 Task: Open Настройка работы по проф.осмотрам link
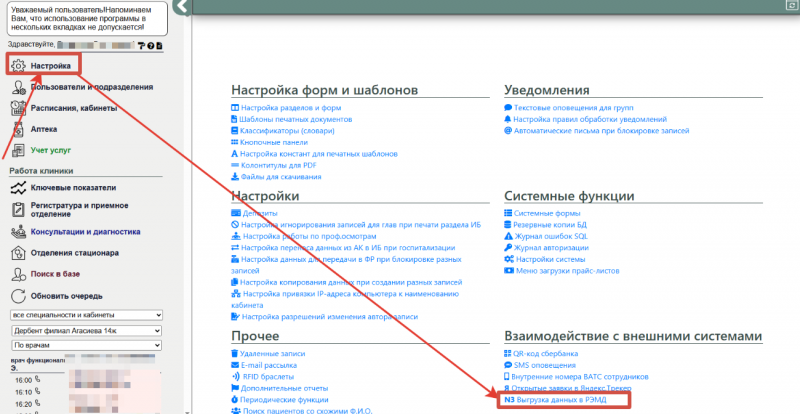tap(310, 236)
